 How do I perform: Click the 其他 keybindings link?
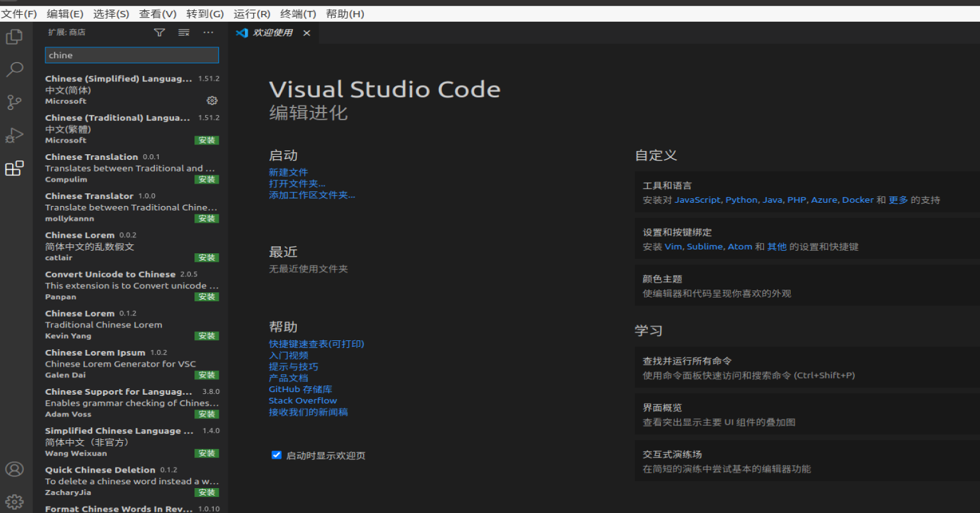(777, 246)
